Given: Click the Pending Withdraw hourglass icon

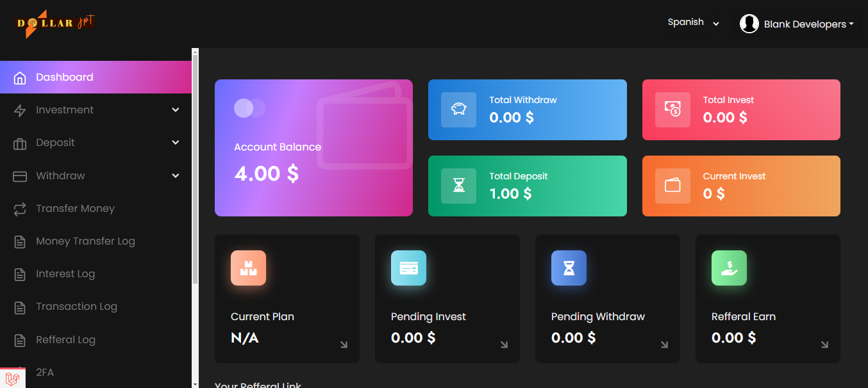Looking at the screenshot, I should click(569, 268).
